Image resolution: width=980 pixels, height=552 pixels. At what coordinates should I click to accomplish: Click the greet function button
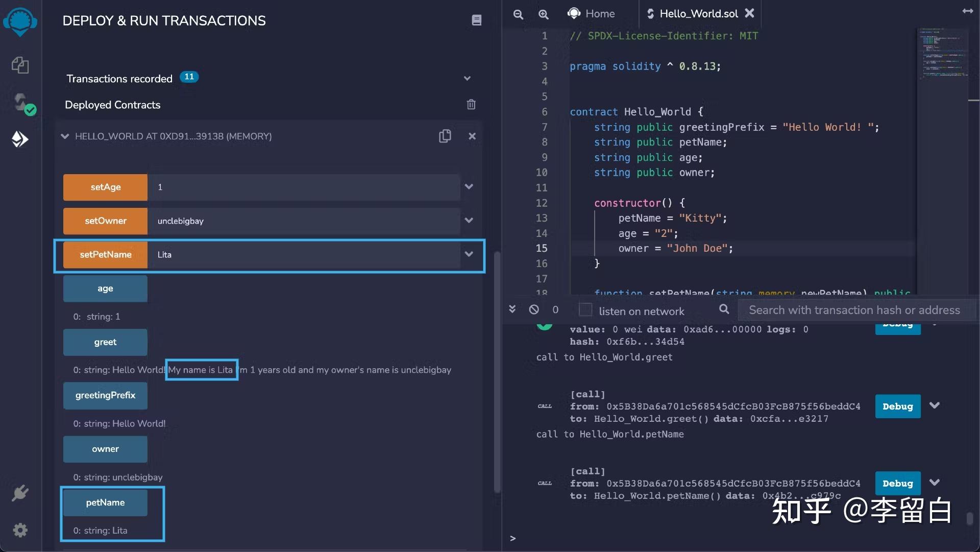(105, 342)
